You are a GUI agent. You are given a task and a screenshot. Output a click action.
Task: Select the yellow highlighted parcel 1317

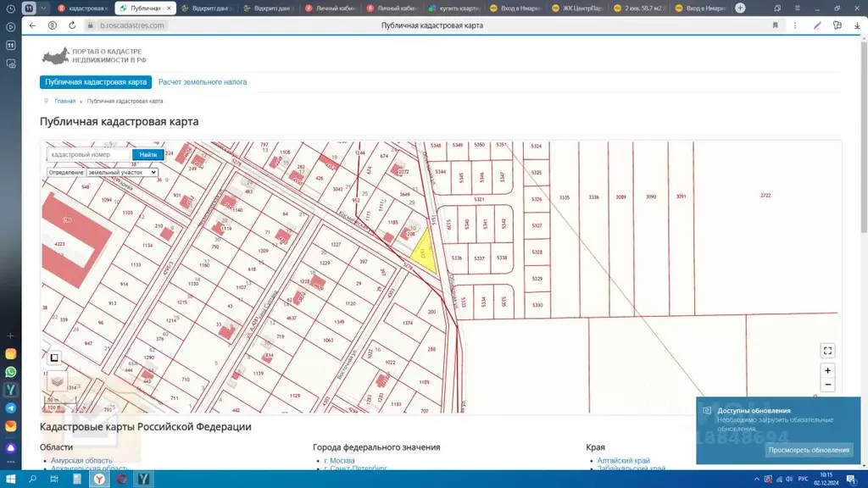click(425, 252)
